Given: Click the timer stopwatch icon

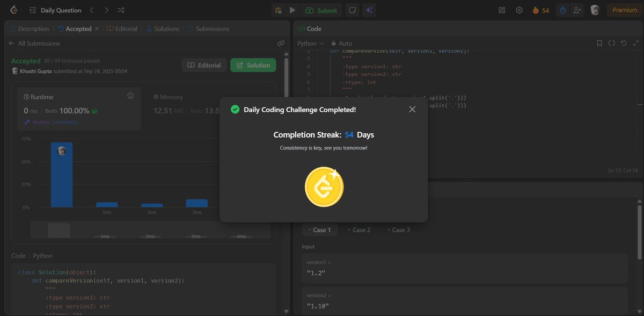Looking at the screenshot, I should coord(562,10).
